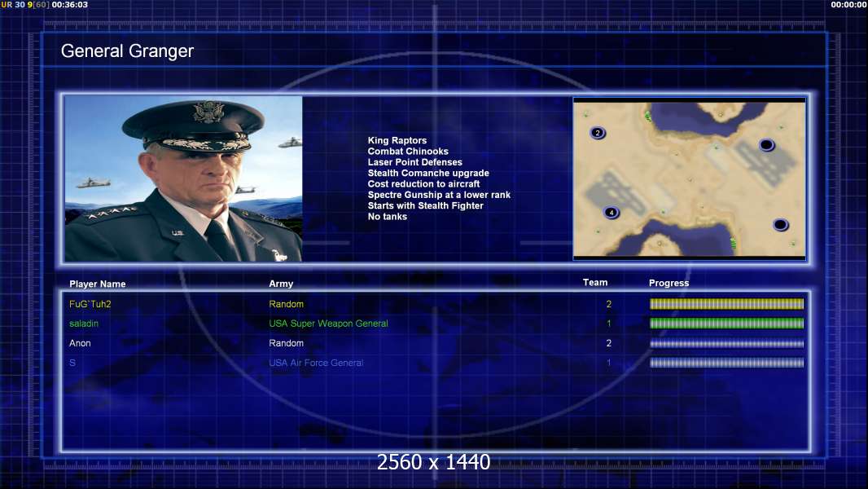The height and width of the screenshot is (489, 868).
Task: Click the Combat Chinooks ability line
Action: click(x=408, y=152)
